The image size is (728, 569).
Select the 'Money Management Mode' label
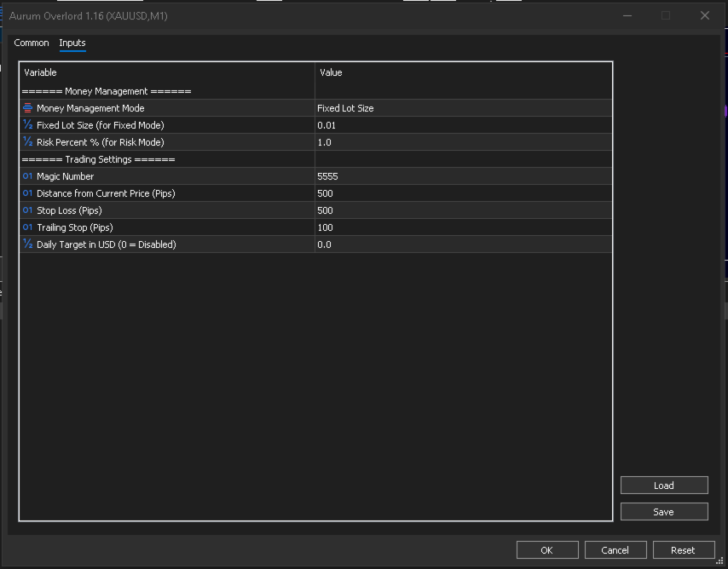[90, 108]
